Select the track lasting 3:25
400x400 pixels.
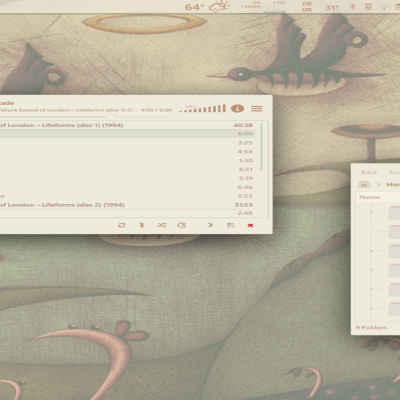(128, 143)
